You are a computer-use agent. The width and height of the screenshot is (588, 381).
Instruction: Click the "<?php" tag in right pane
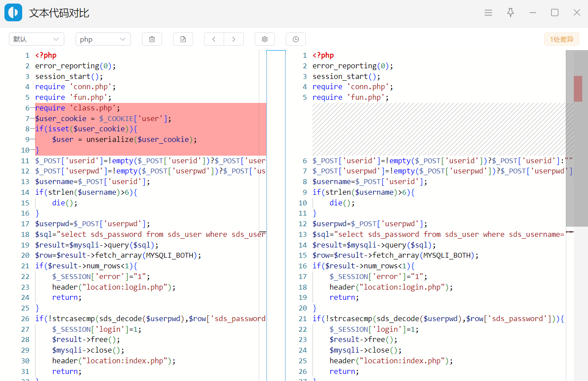click(323, 55)
